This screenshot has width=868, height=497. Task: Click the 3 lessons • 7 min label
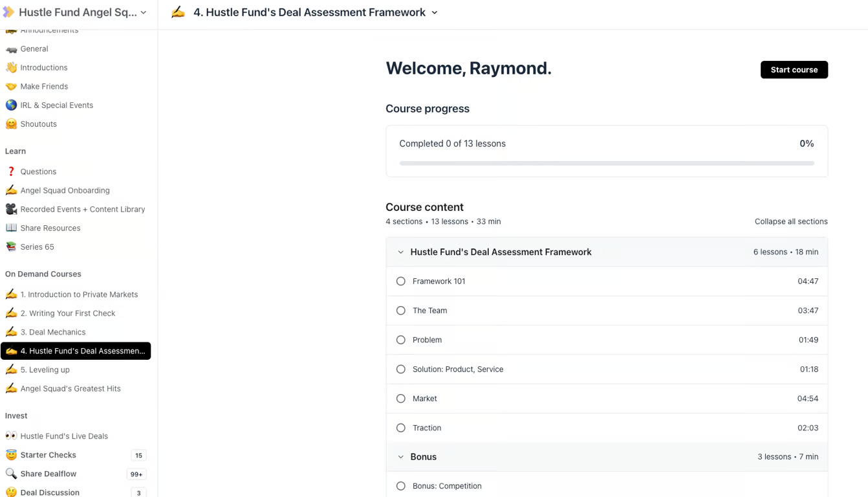[788, 457]
